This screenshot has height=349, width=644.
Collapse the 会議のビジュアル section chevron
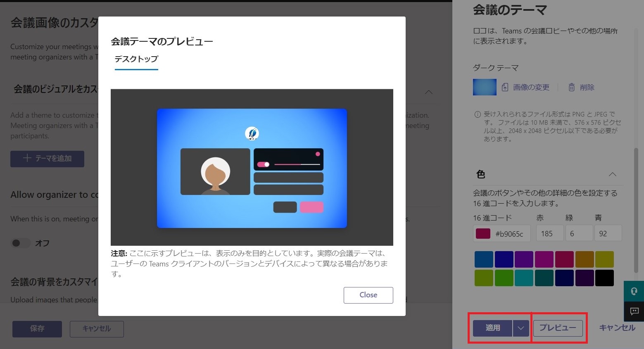point(429,92)
